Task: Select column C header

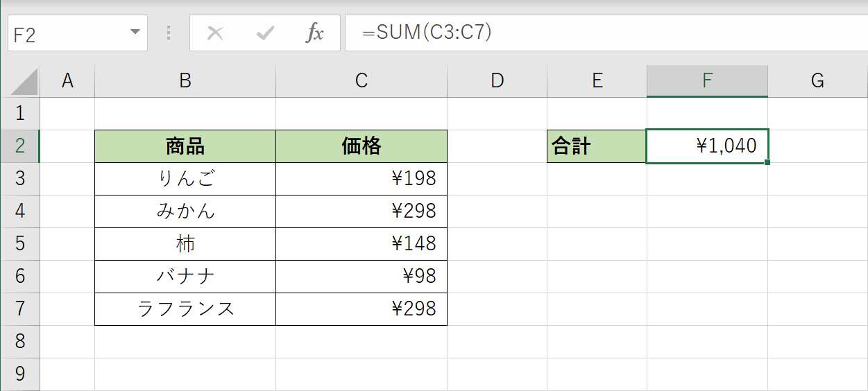Action: (x=361, y=81)
